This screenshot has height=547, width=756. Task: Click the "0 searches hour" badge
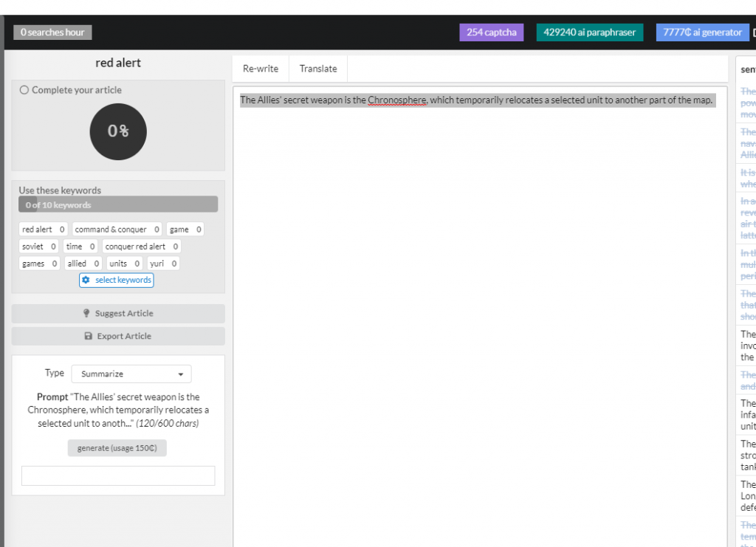(x=52, y=32)
